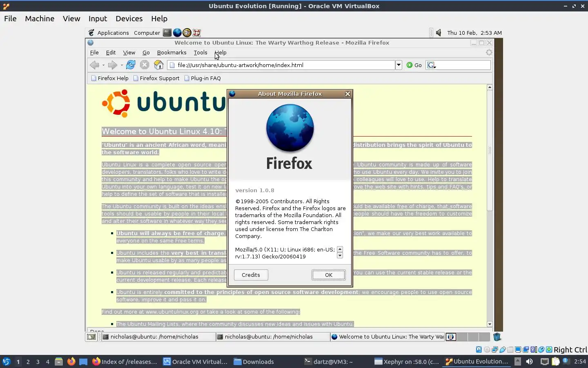Screen dimensions: 588x368
Task: Click the GNOME clock Thu 10 Feb
Action: pos(474,33)
